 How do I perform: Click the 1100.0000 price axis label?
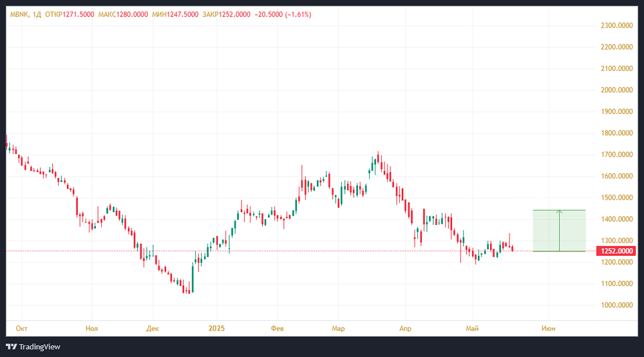point(616,284)
